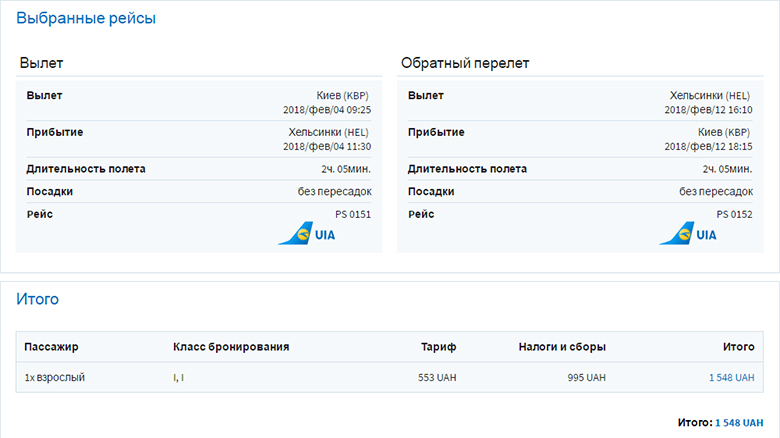Click return departure time 2018/фев/12 16:10
This screenshot has height=438, width=780.
pyautogui.click(x=707, y=110)
